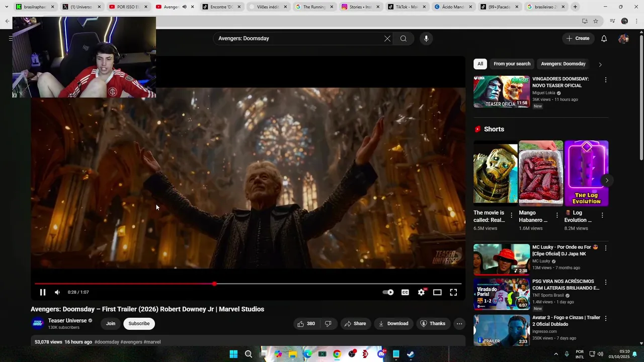
Task: Click the Join button
Action: [x=111, y=324]
